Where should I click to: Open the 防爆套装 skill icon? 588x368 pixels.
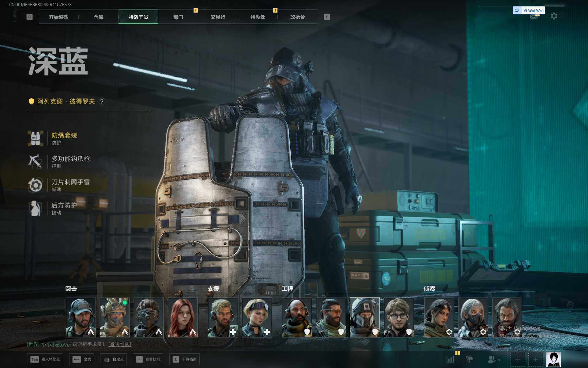coord(36,138)
